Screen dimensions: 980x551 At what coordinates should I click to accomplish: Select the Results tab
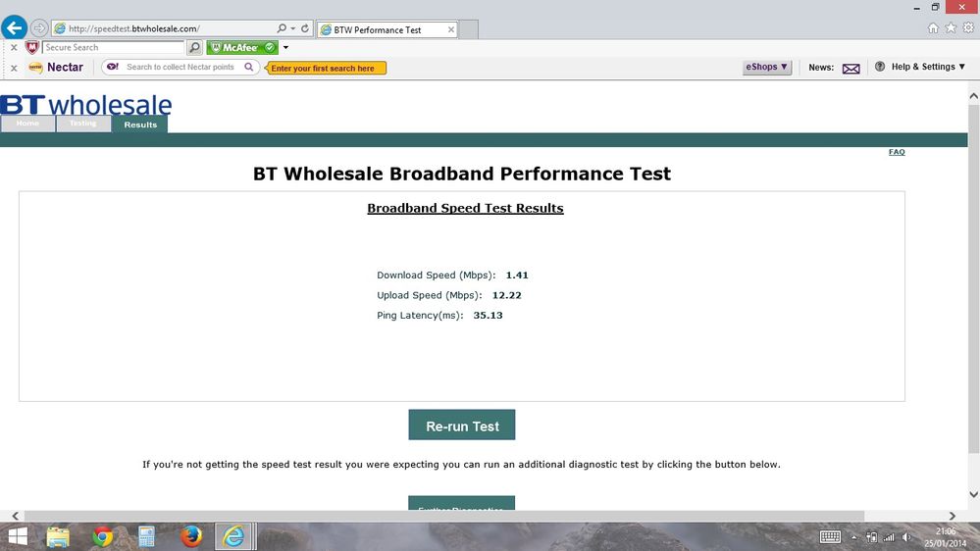point(140,125)
